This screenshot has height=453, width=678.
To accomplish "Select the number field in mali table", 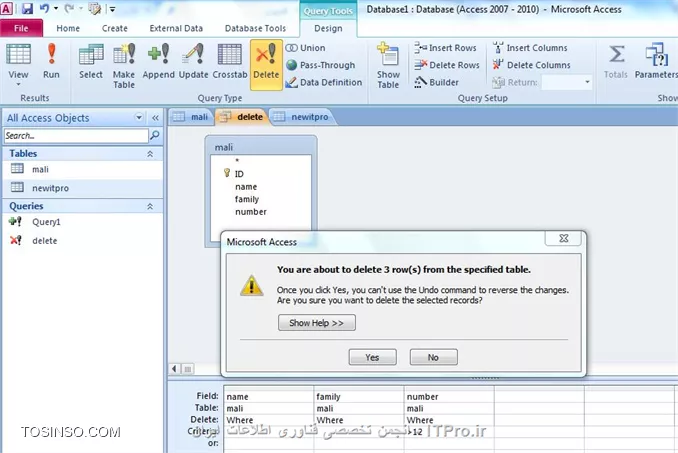I will [x=251, y=212].
